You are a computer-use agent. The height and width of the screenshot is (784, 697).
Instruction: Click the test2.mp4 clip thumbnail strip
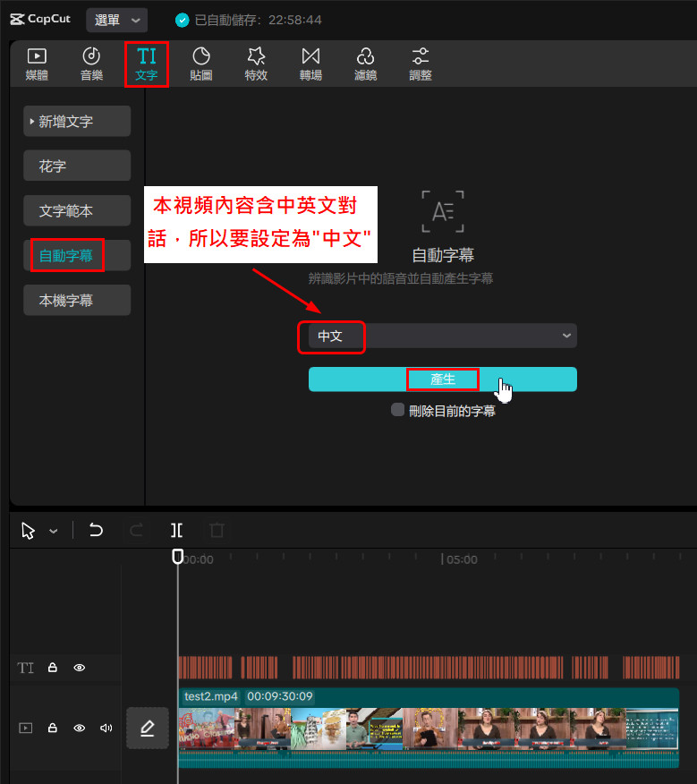pos(428,729)
